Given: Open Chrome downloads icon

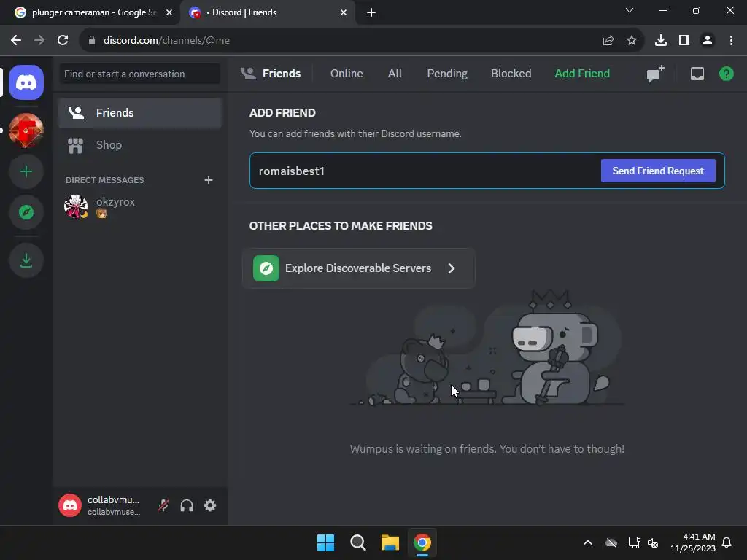Looking at the screenshot, I should click(x=661, y=41).
